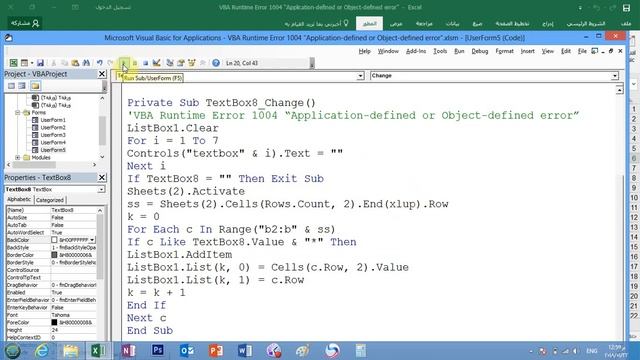Click the Cut (scissors) toolbar icon

[53, 63]
